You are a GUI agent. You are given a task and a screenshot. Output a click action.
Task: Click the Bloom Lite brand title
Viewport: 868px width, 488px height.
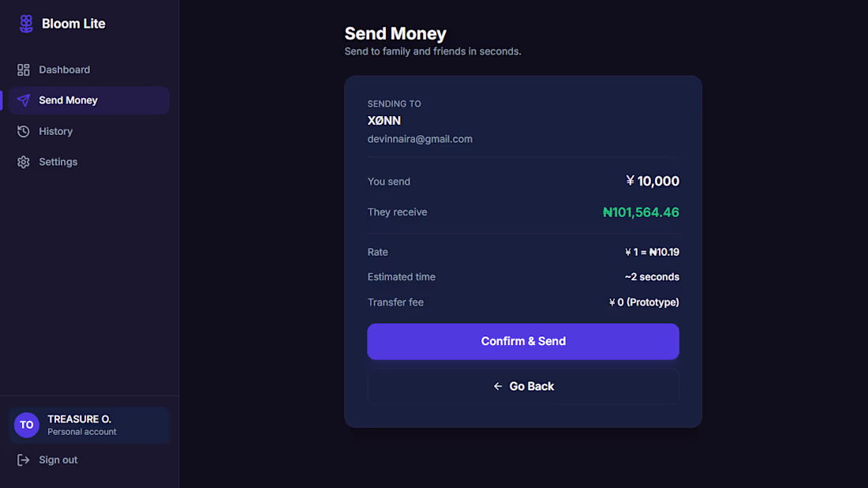tap(73, 24)
